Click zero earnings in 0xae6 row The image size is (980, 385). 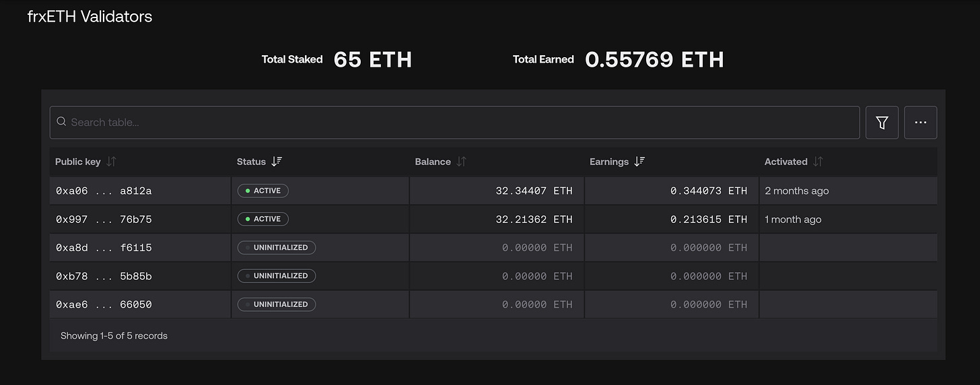tap(709, 304)
